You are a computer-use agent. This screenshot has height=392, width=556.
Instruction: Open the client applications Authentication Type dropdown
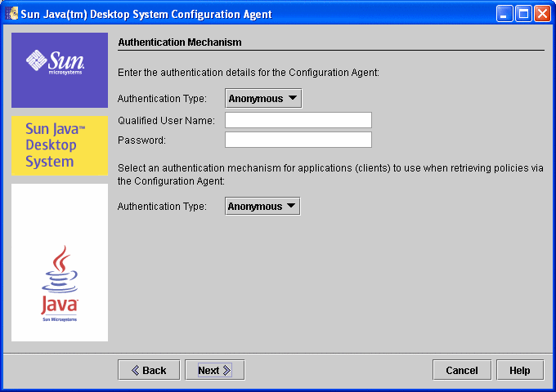(x=262, y=206)
